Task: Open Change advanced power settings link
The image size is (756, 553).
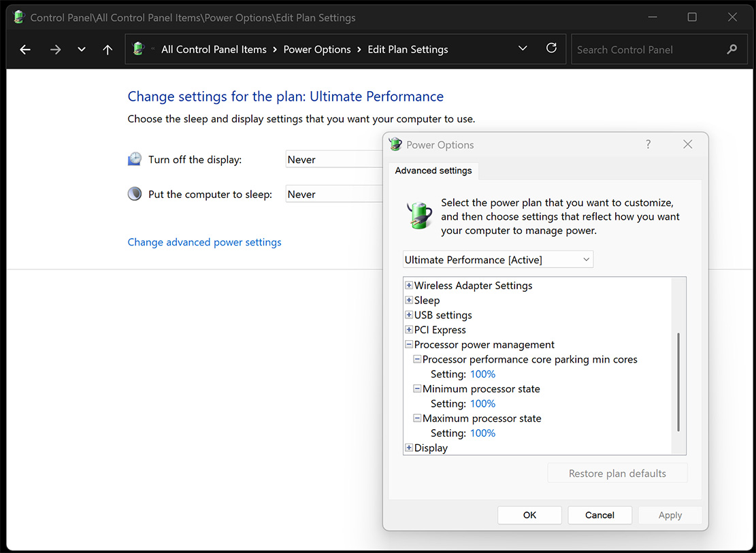Action: [204, 242]
